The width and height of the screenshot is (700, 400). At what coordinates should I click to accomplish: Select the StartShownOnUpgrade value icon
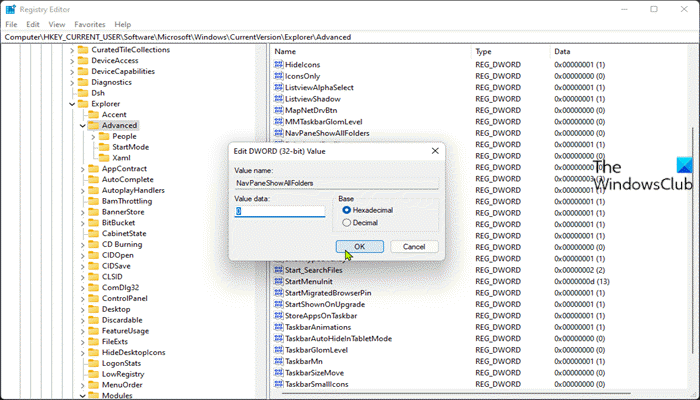coord(279,304)
